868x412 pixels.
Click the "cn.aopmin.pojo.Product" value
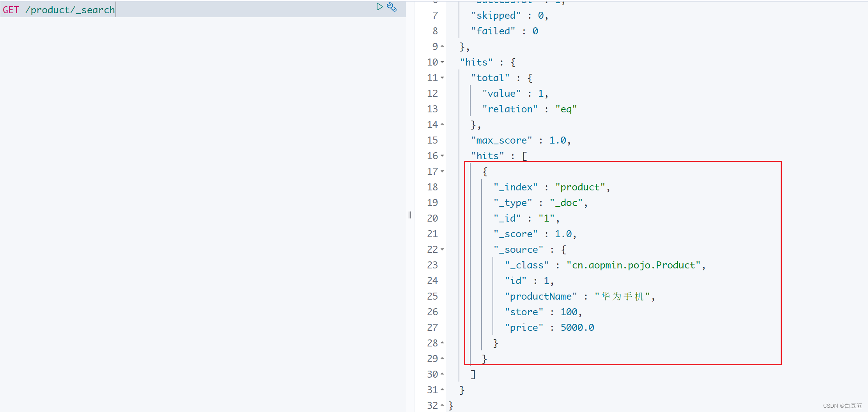click(x=633, y=265)
